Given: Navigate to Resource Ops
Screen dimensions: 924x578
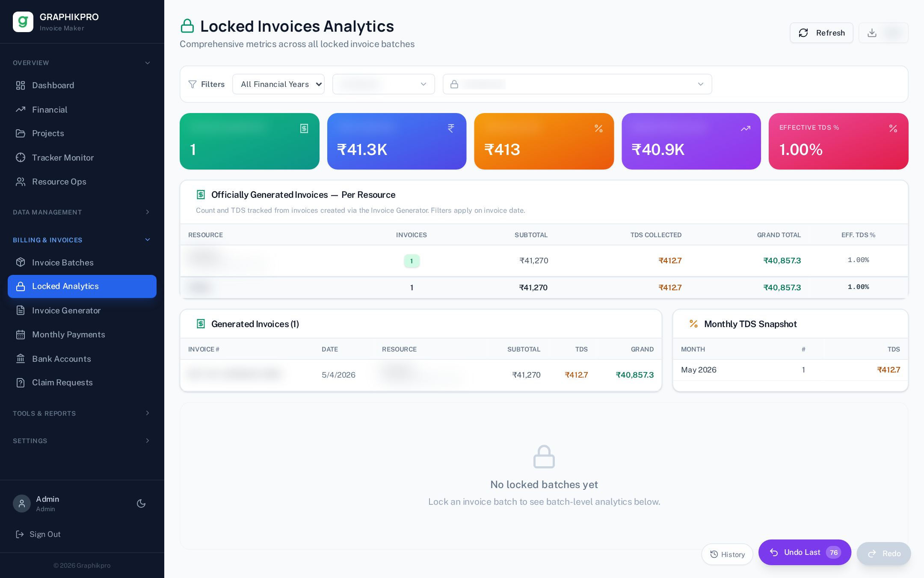Looking at the screenshot, I should click(82, 182).
